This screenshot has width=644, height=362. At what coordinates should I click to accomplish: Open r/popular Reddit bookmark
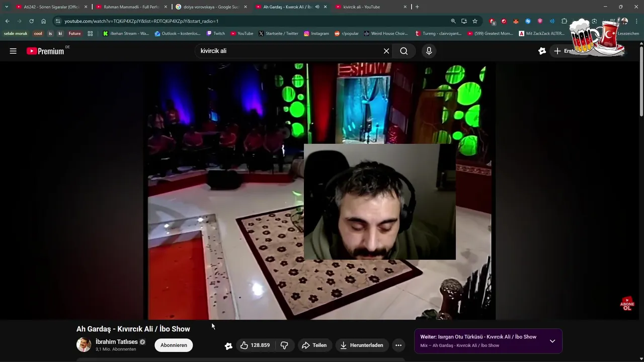[347, 34]
